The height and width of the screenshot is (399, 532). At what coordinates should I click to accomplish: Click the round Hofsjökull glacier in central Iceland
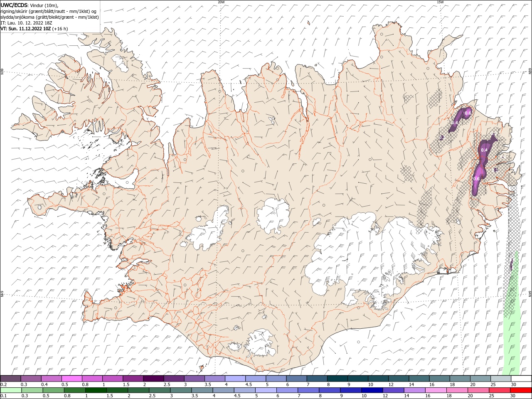pos(273,215)
